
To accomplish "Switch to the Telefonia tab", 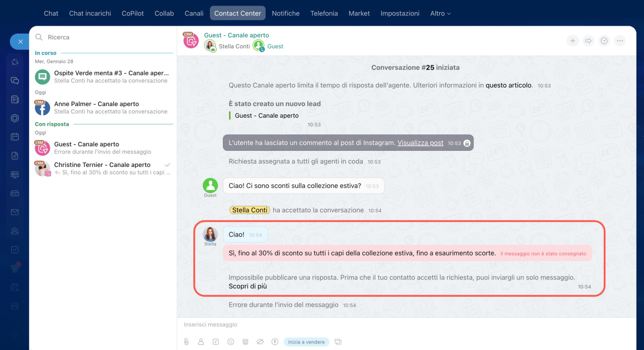I will pyautogui.click(x=324, y=14).
